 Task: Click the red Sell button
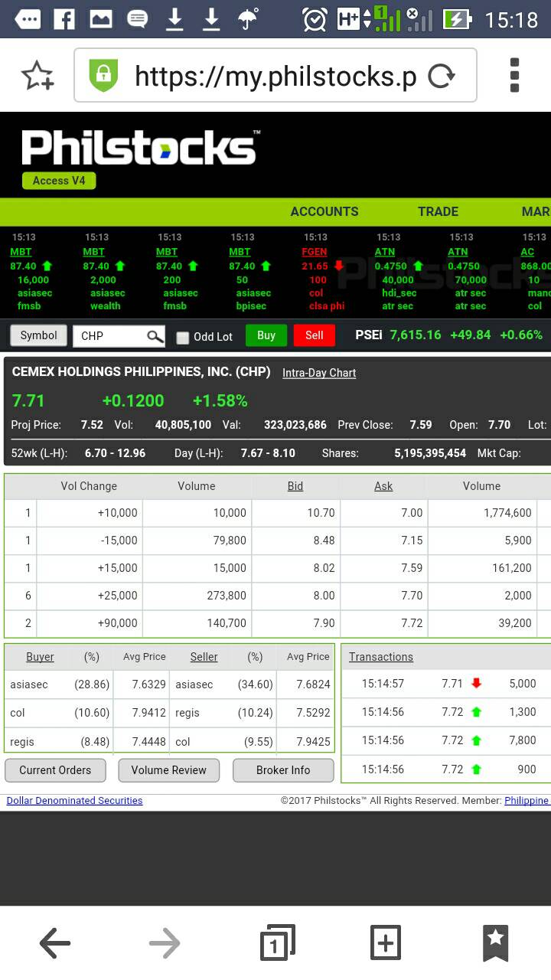tap(315, 335)
